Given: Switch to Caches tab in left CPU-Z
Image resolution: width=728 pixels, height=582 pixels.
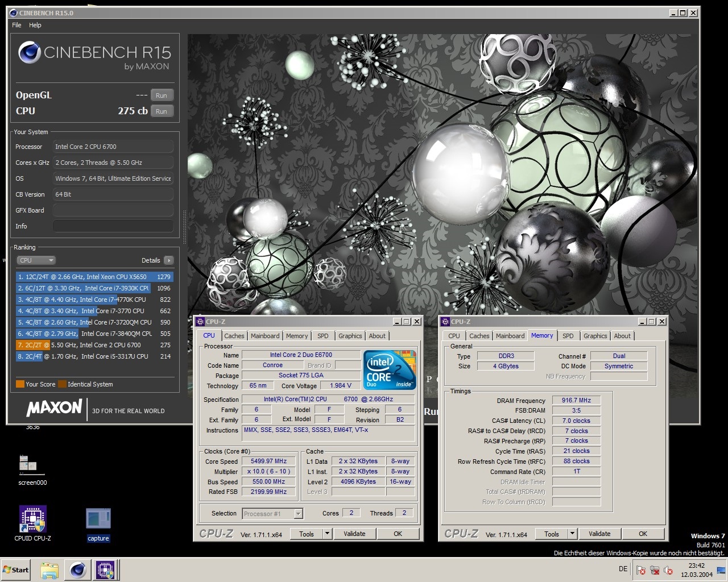Looking at the screenshot, I should (234, 336).
